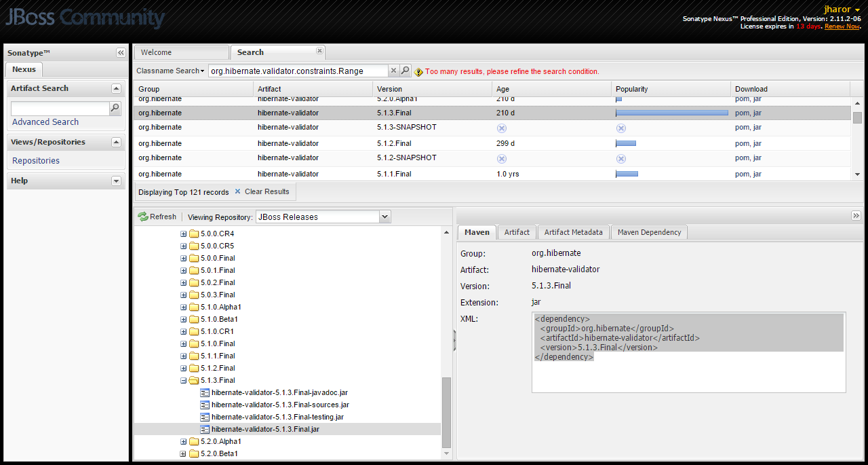Click age unavailable icon for 5.1.3-SNAPSHOT
Image resolution: width=868 pixels, height=465 pixels.
pyautogui.click(x=501, y=128)
